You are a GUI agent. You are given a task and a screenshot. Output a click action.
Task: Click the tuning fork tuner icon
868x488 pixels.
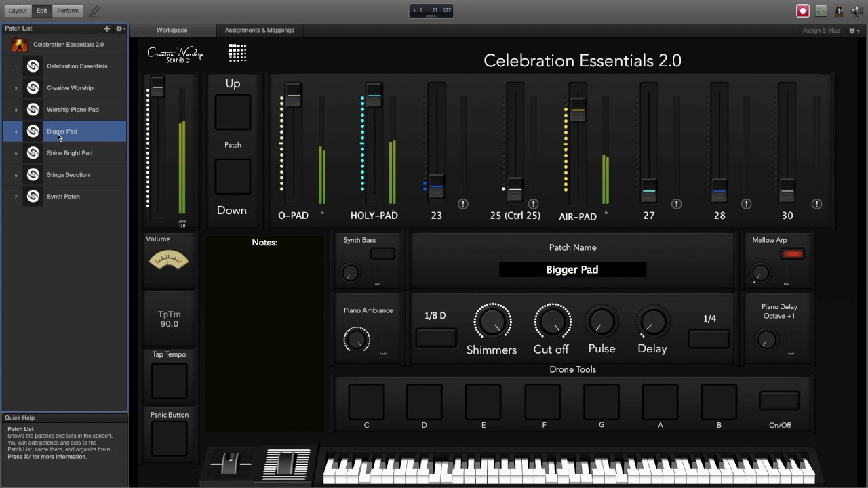point(95,11)
